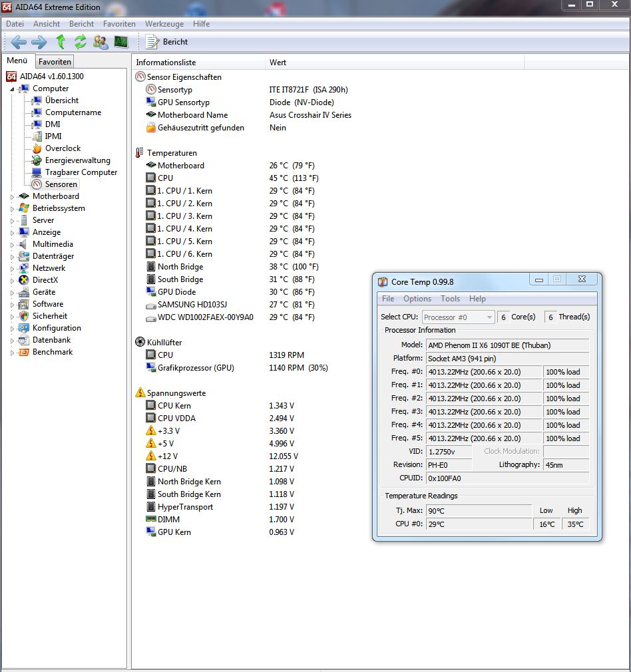Expand the DirectX tree node
The height and width of the screenshot is (672, 631).
click(x=12, y=281)
